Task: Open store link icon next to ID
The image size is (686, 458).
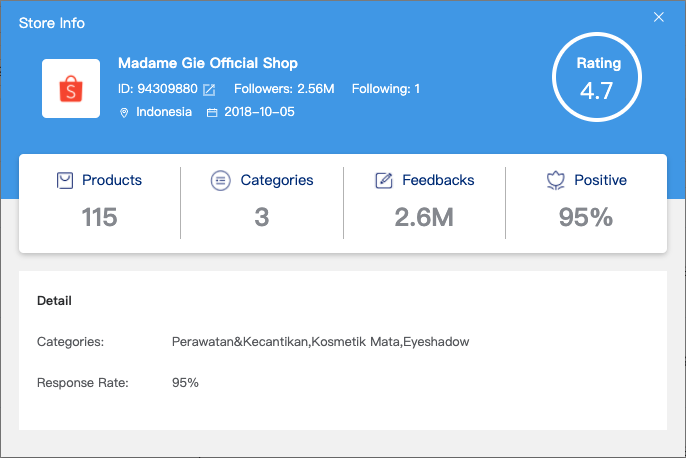Action: coord(209,90)
